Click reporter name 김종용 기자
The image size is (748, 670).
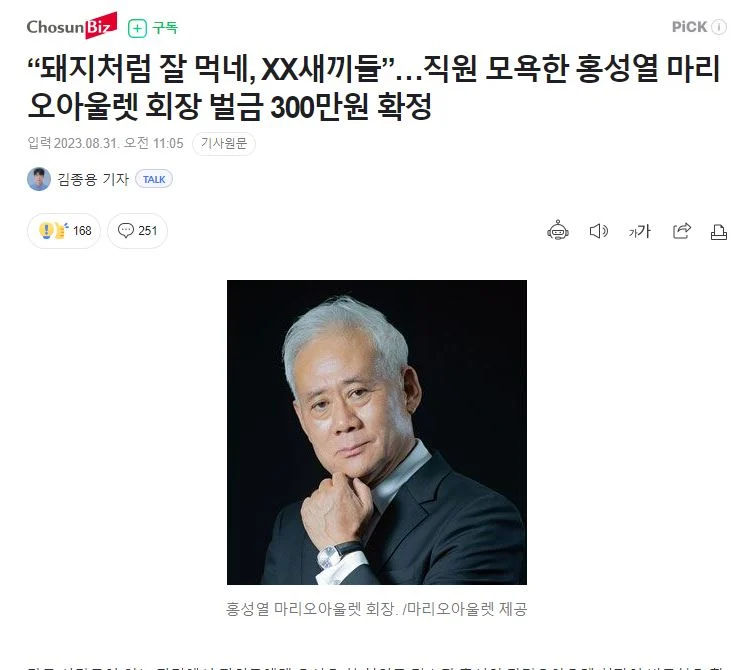93,179
